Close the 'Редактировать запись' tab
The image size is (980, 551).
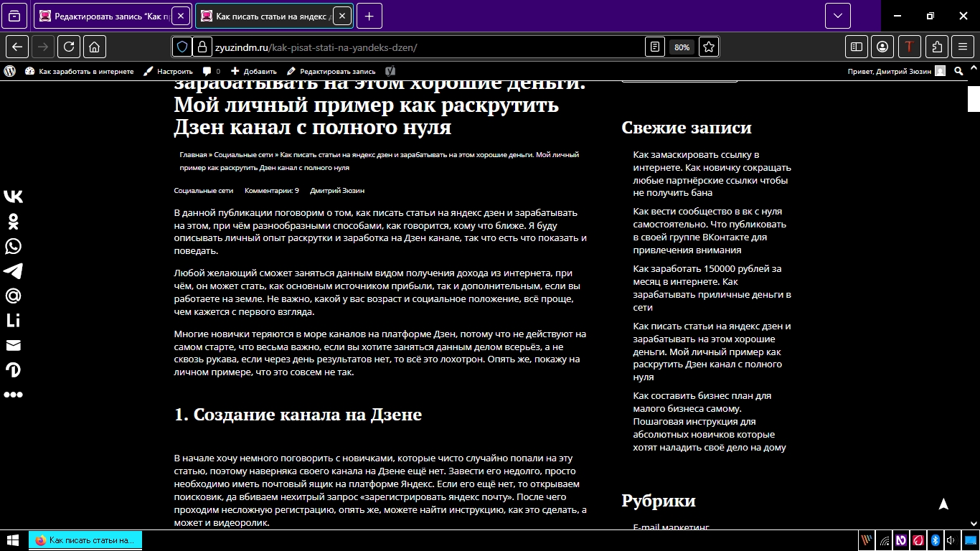(181, 16)
